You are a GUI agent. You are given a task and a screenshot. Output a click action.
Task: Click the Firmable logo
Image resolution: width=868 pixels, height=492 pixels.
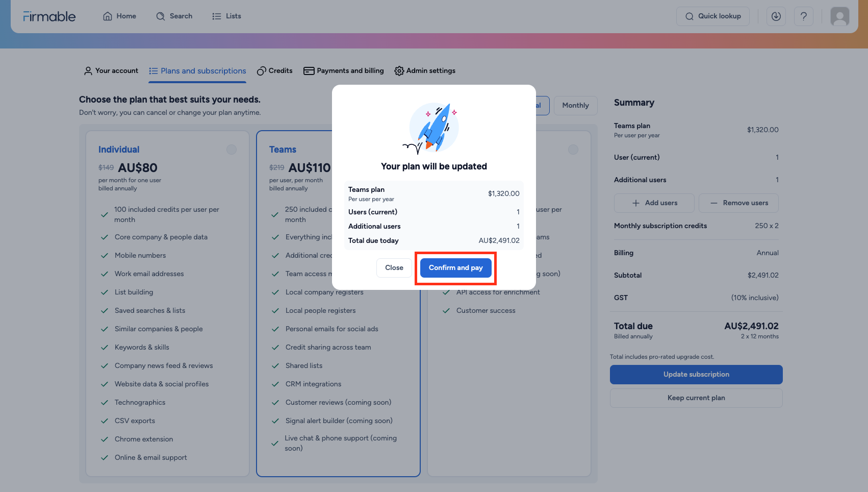(49, 16)
